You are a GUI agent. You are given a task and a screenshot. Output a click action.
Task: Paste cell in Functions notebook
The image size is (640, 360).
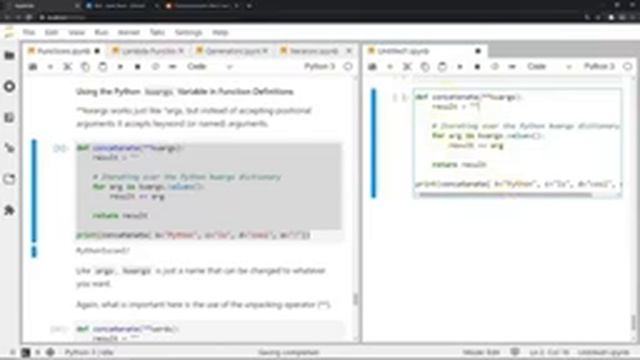coord(103,67)
